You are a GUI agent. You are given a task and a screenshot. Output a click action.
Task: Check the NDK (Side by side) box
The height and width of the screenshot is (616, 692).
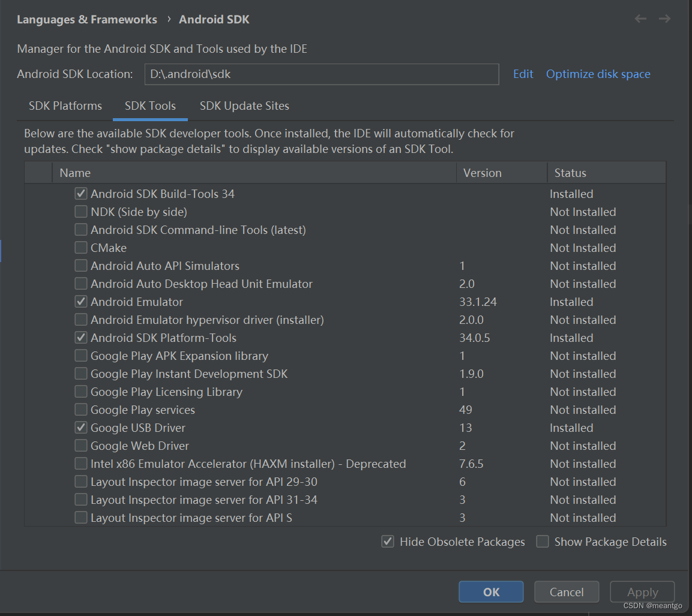tap(81, 212)
